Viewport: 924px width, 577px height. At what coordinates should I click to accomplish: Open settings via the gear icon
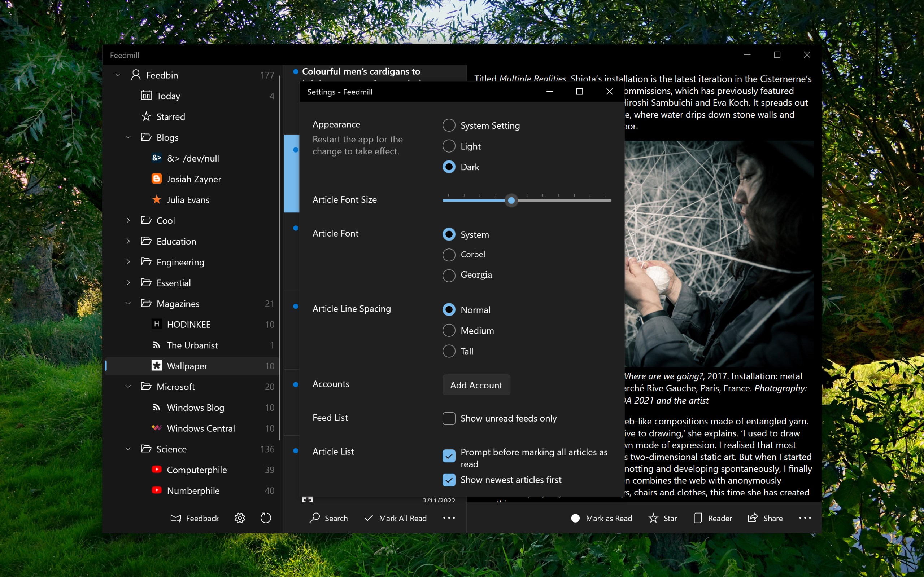click(239, 518)
